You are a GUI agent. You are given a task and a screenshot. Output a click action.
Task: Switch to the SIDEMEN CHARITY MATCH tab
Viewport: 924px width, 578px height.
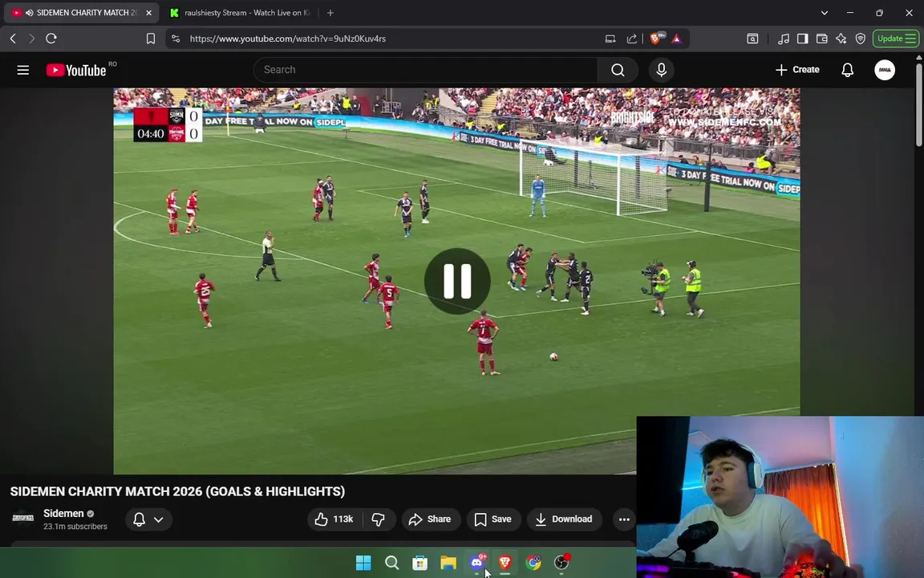[81, 12]
